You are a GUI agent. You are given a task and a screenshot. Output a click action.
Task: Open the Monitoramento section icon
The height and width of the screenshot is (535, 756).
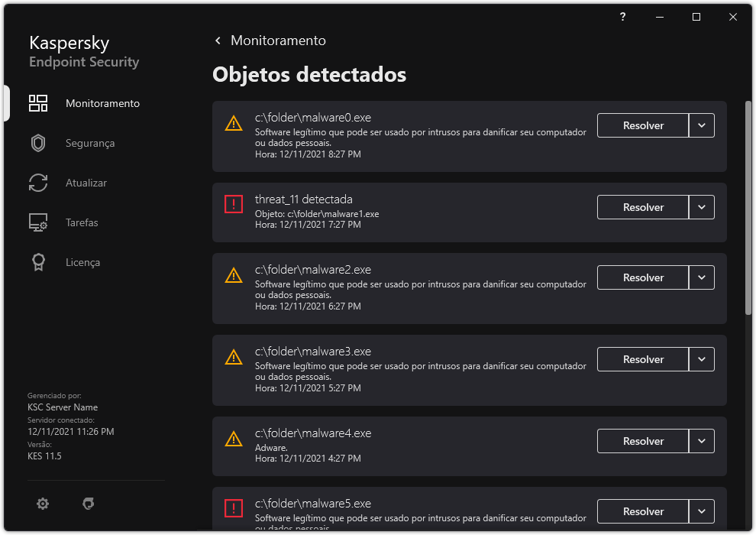[x=38, y=103]
